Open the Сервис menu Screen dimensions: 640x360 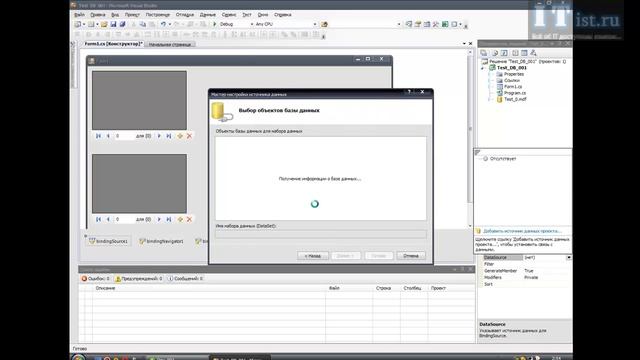click(229, 15)
